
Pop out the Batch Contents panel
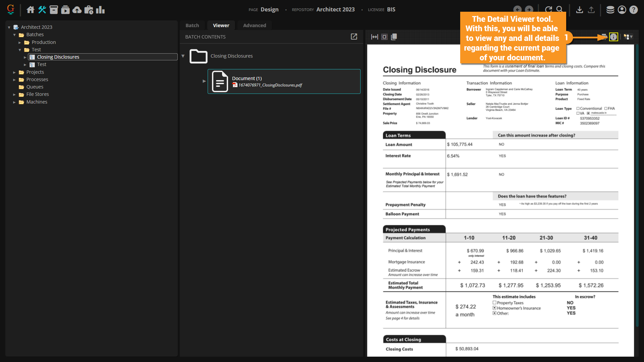(x=354, y=37)
